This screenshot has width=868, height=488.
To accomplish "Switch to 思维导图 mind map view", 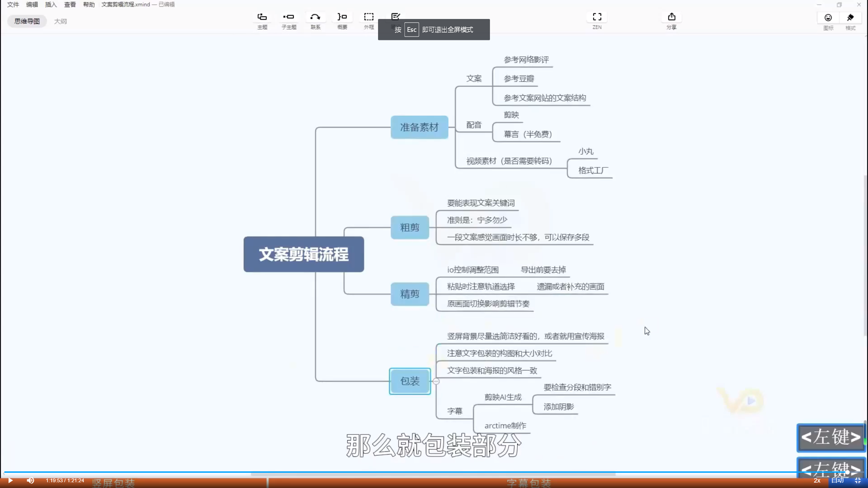I will pyautogui.click(x=27, y=21).
